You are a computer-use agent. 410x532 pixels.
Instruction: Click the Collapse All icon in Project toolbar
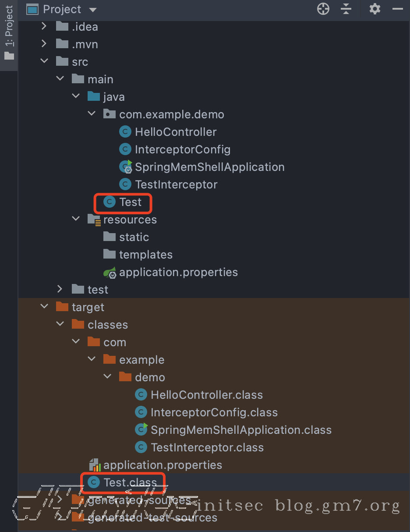pos(346,9)
